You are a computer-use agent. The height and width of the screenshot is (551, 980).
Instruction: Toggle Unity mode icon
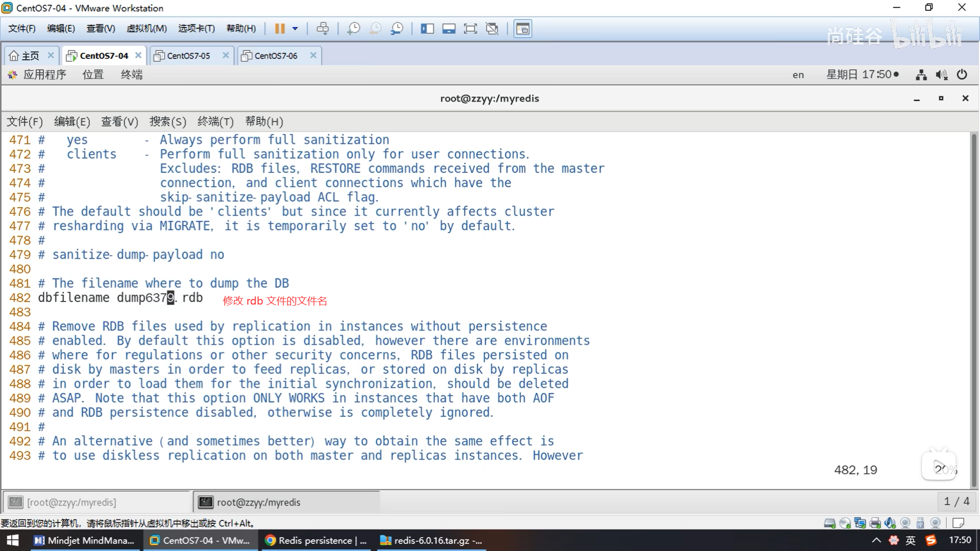(x=492, y=29)
